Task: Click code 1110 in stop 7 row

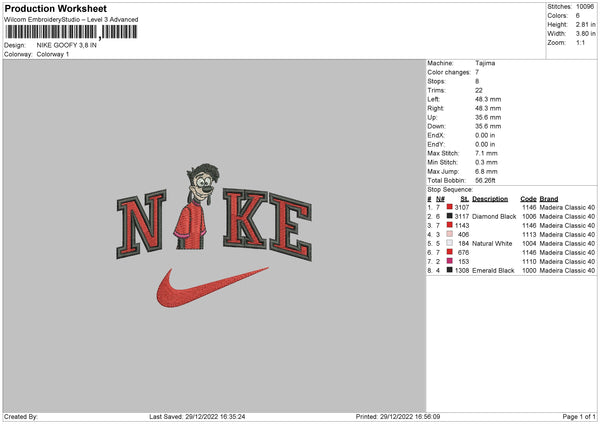Action: click(x=529, y=262)
